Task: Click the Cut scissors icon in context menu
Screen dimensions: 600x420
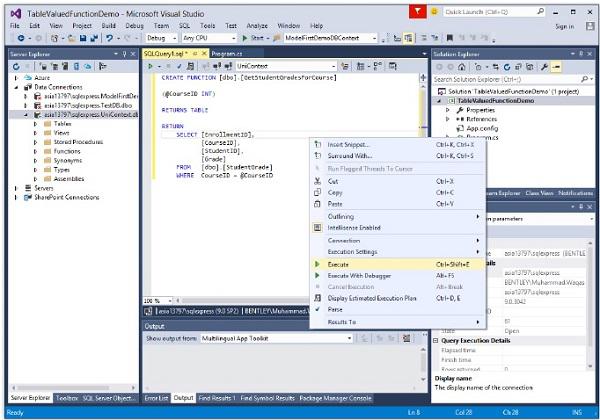Action: click(x=317, y=181)
